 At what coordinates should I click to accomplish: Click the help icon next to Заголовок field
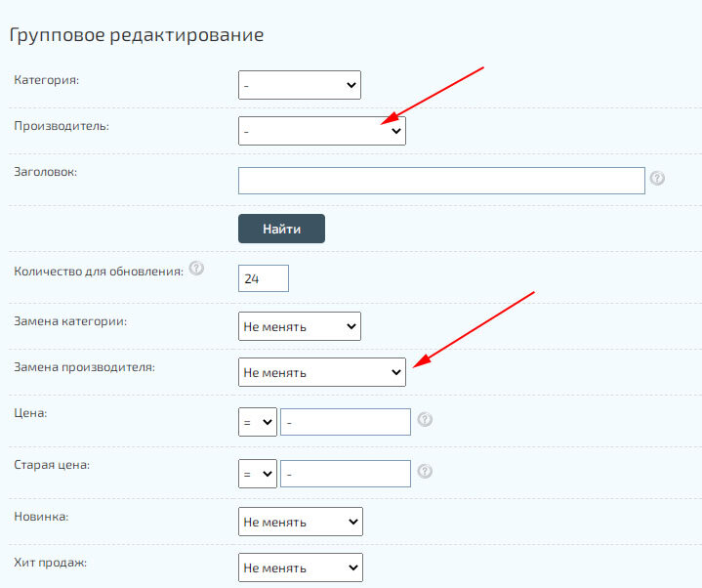(x=657, y=179)
